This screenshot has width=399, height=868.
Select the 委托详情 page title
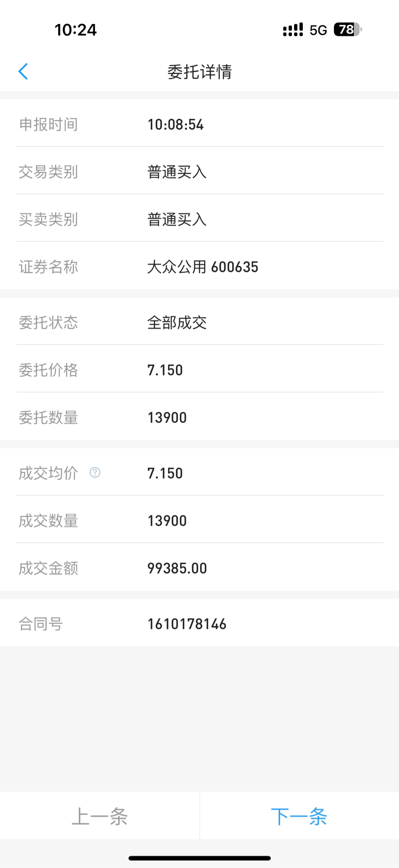pyautogui.click(x=199, y=72)
